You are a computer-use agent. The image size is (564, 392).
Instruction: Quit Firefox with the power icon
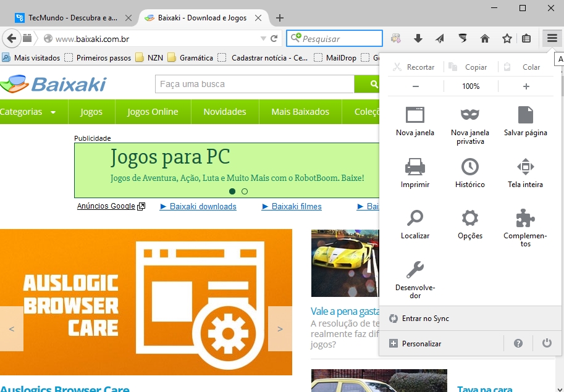[x=547, y=343]
